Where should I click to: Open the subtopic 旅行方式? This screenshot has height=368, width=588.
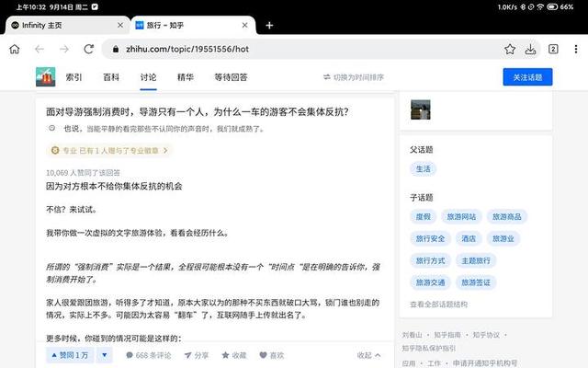[x=430, y=260]
